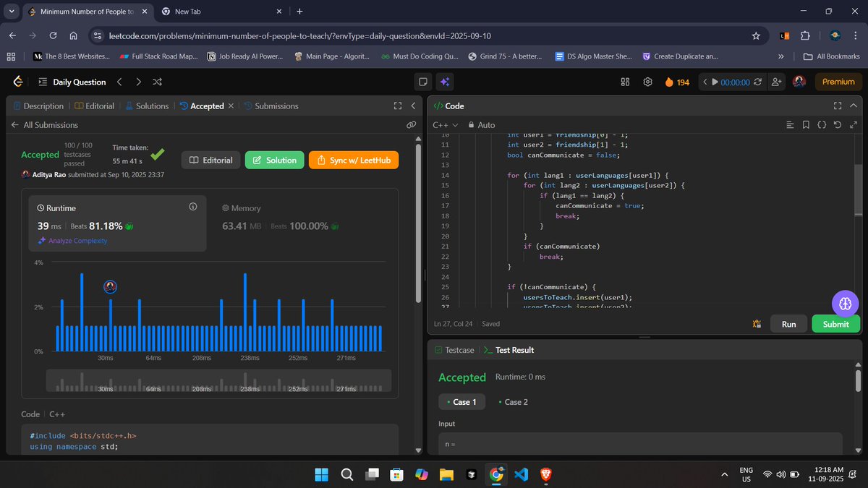Image resolution: width=868 pixels, height=488 pixels.
Task: Click the Auto lock indicator
Action: tap(482, 125)
